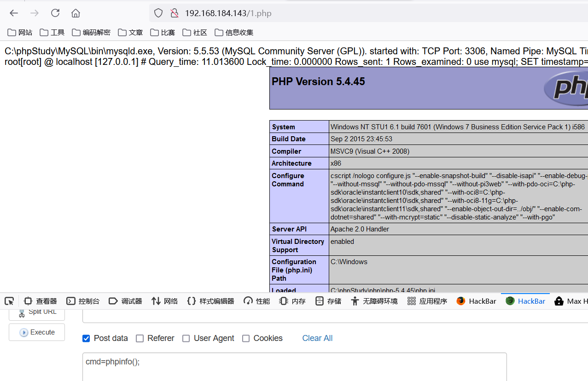Click the Virtual Directory Support label
The width and height of the screenshot is (588, 381).
298,246
